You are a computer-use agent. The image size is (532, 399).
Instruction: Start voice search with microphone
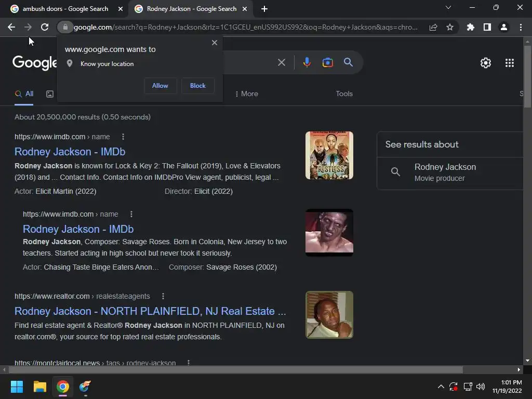(307, 62)
